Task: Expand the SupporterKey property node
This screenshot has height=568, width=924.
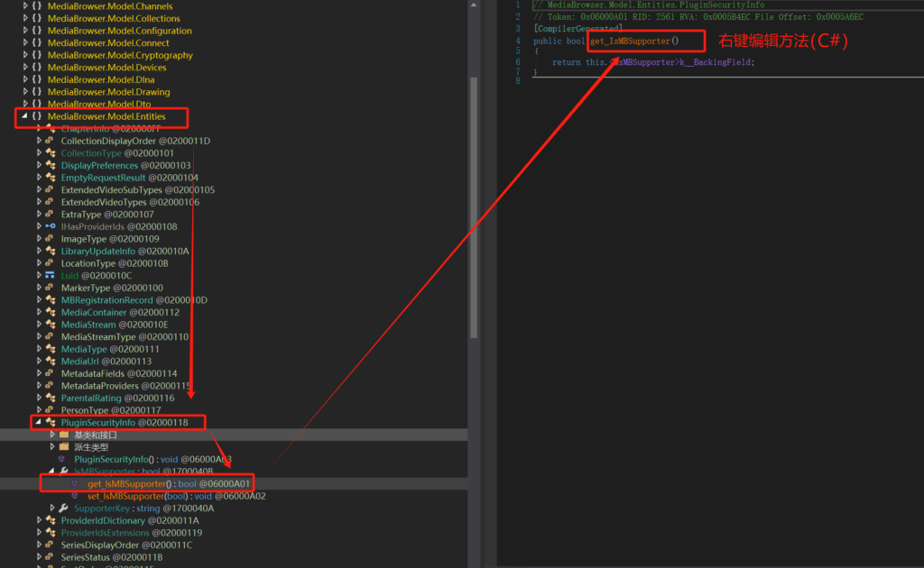Action: click(52, 508)
